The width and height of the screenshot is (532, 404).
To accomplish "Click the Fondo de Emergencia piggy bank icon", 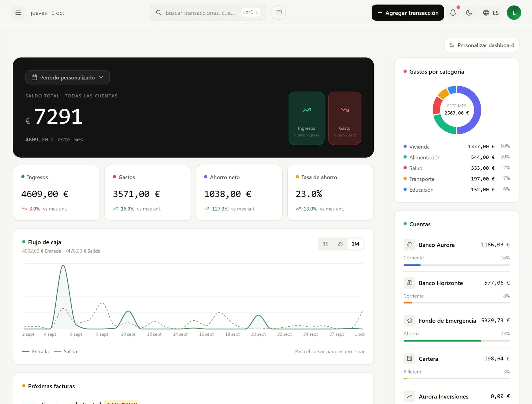I will click(409, 321).
